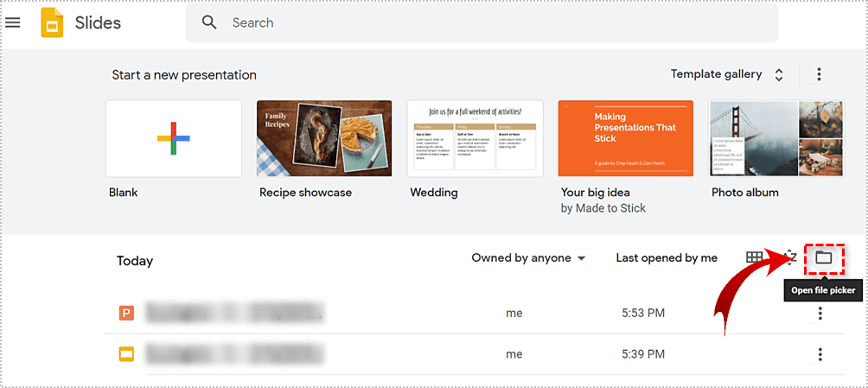Select the Recipe showcase template
This screenshot has width=868, height=388.
[324, 138]
